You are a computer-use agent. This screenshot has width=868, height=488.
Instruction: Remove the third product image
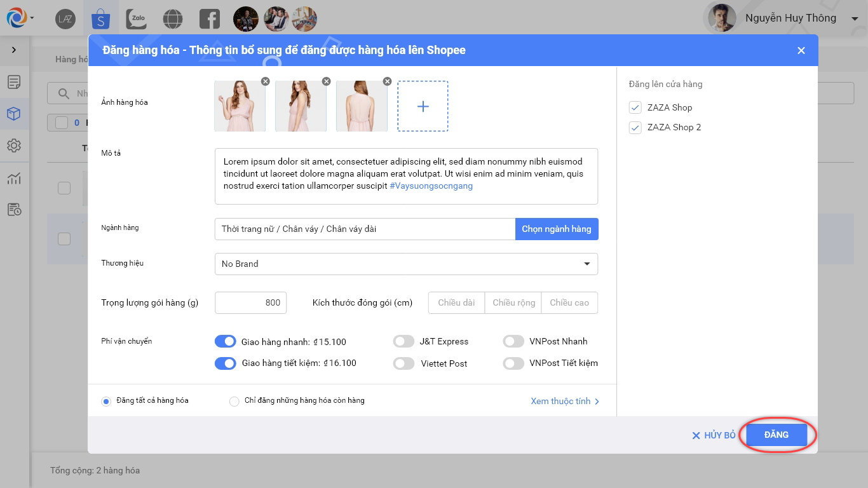coord(387,81)
